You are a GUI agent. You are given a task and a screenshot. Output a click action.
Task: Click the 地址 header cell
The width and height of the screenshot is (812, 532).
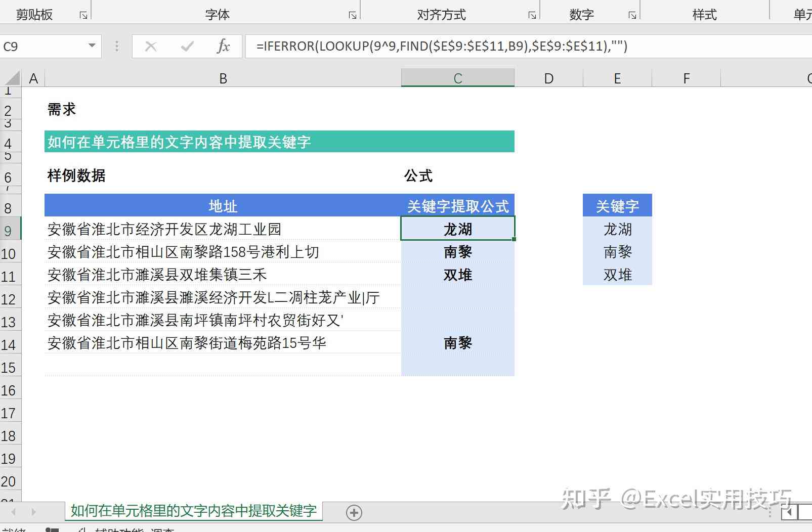(x=223, y=206)
